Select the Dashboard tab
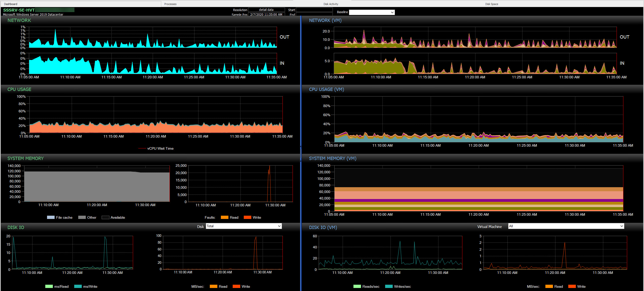644x291 pixels. pos(11,4)
